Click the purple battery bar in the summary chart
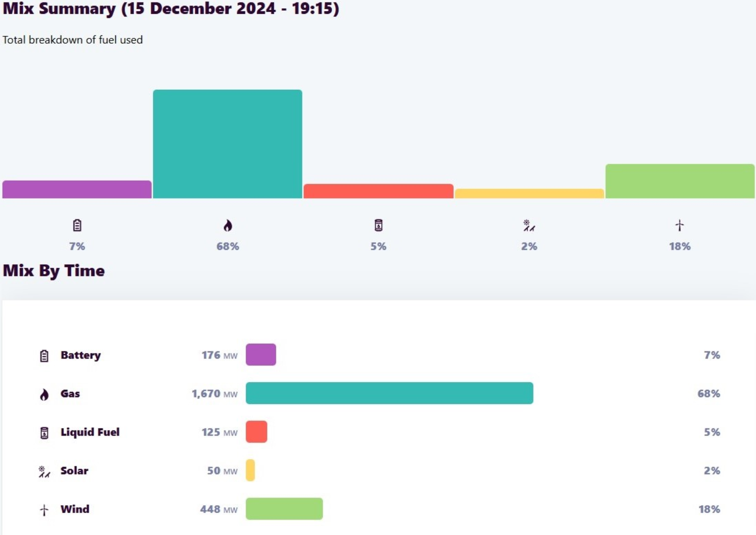This screenshot has width=756, height=535. tap(77, 189)
